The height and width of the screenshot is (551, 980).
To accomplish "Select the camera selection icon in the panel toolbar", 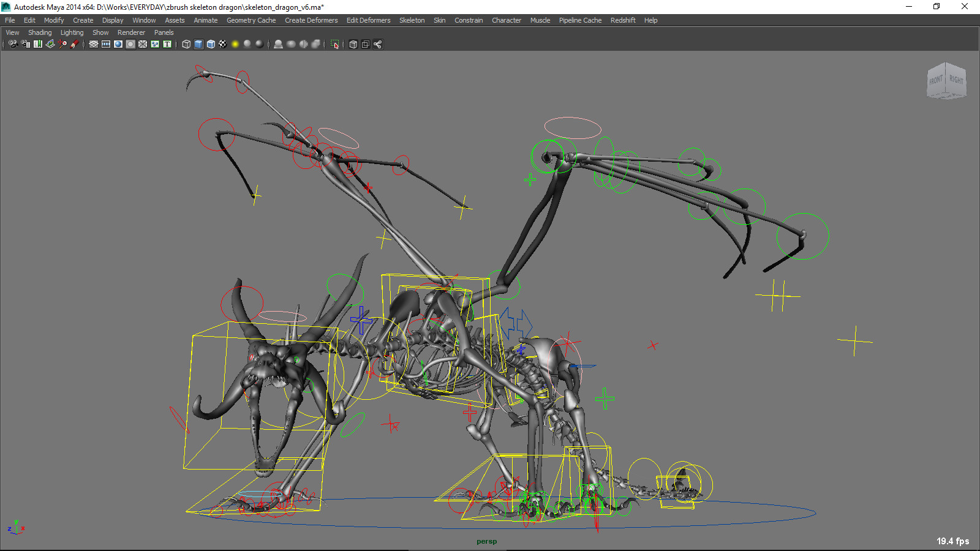I will pyautogui.click(x=13, y=44).
